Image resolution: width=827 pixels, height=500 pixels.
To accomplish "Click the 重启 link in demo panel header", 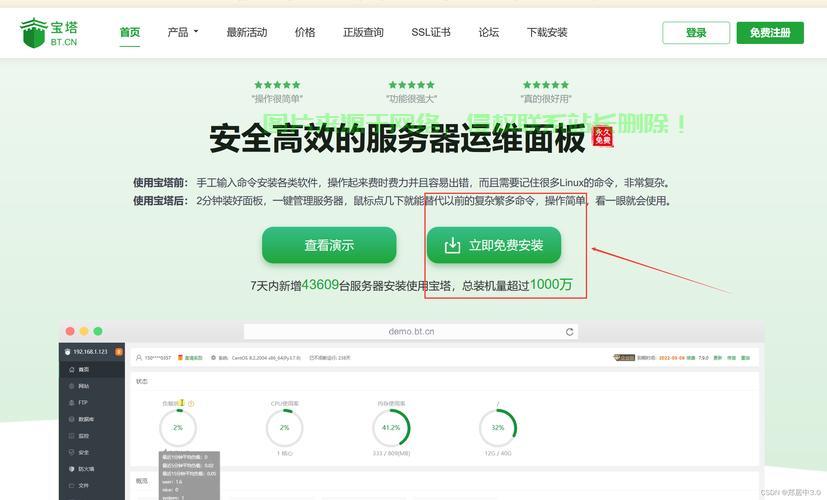I will pyautogui.click(x=745, y=358).
